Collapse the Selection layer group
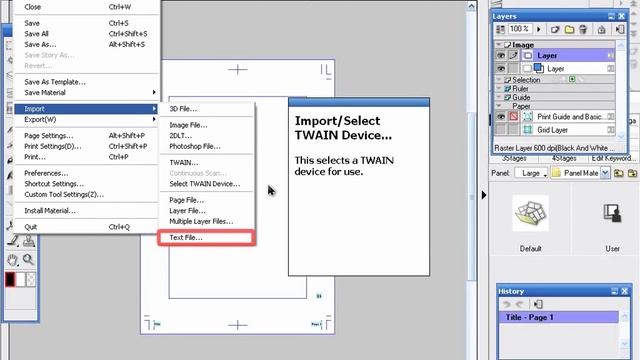Screen dimensions: 640x360 coord(499,79)
